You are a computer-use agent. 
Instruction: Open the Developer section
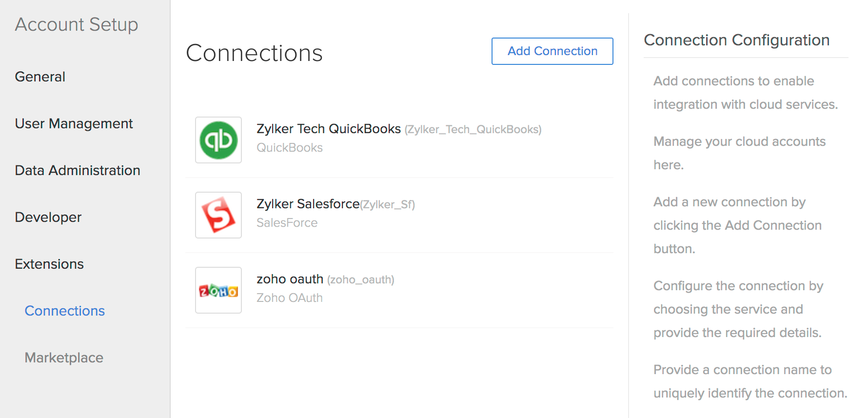pos(48,217)
